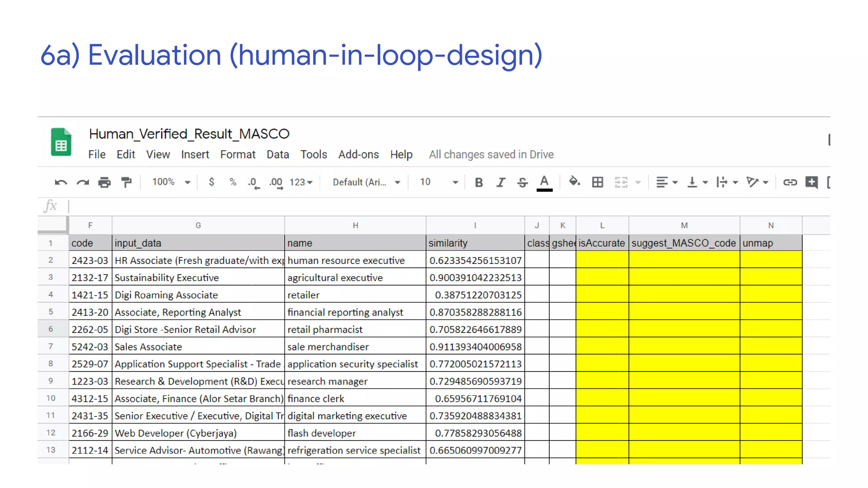The height and width of the screenshot is (488, 868).
Task: Open the Help menu
Action: pos(401,155)
